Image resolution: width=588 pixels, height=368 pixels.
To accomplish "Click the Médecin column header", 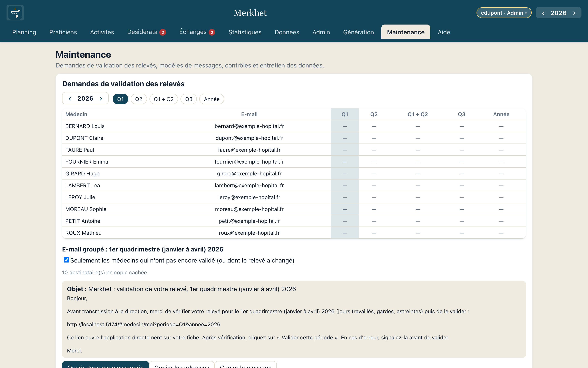I will click(76, 114).
